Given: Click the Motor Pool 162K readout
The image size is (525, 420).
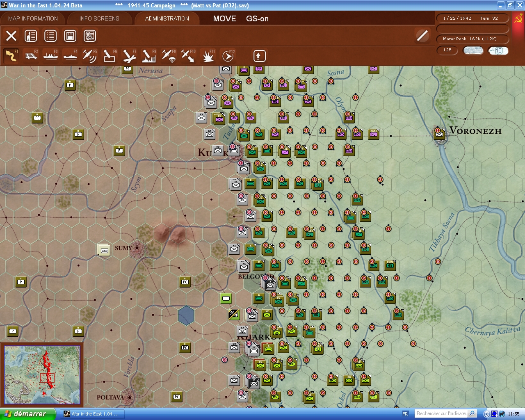Looking at the screenshot, I should point(472,39).
